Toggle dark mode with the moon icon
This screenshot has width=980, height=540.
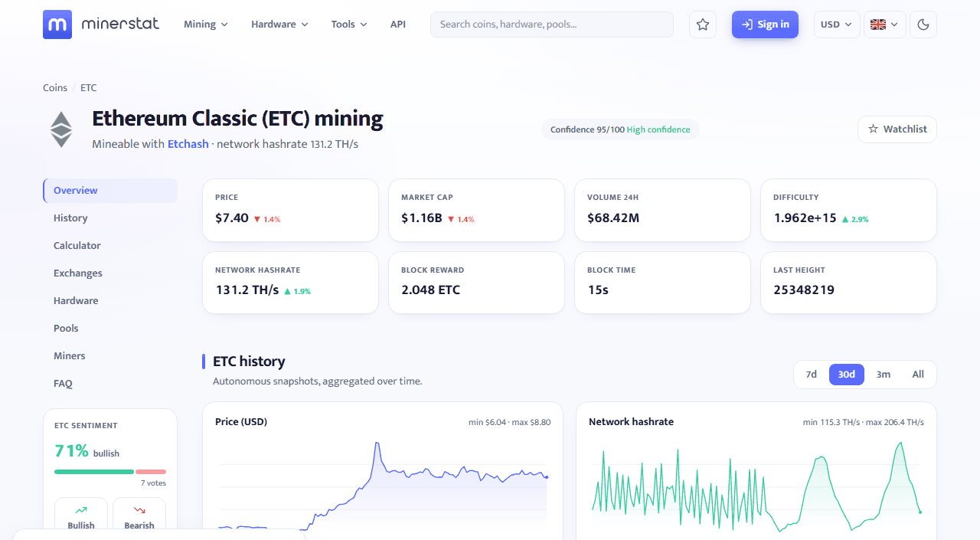point(923,25)
